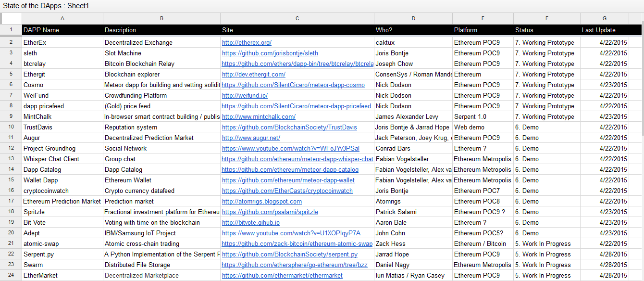Open the meteor-dapp-cosmo link
The width and height of the screenshot is (644, 281).
(293, 85)
